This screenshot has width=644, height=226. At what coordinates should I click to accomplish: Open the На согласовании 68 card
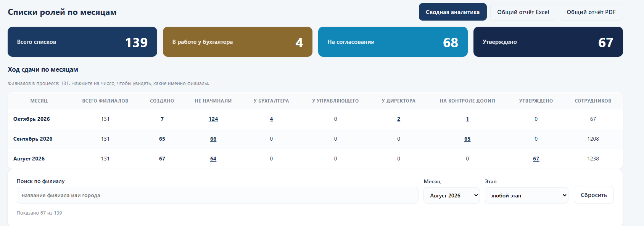point(393,42)
